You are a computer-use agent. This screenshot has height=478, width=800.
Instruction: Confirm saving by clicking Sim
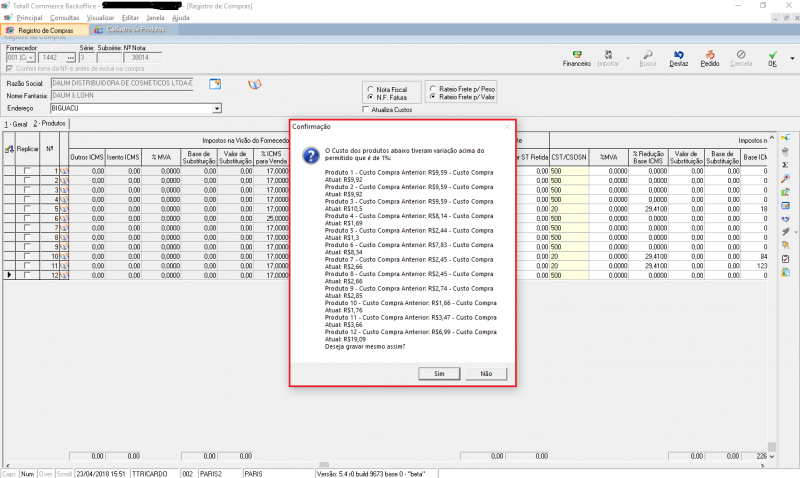439,373
